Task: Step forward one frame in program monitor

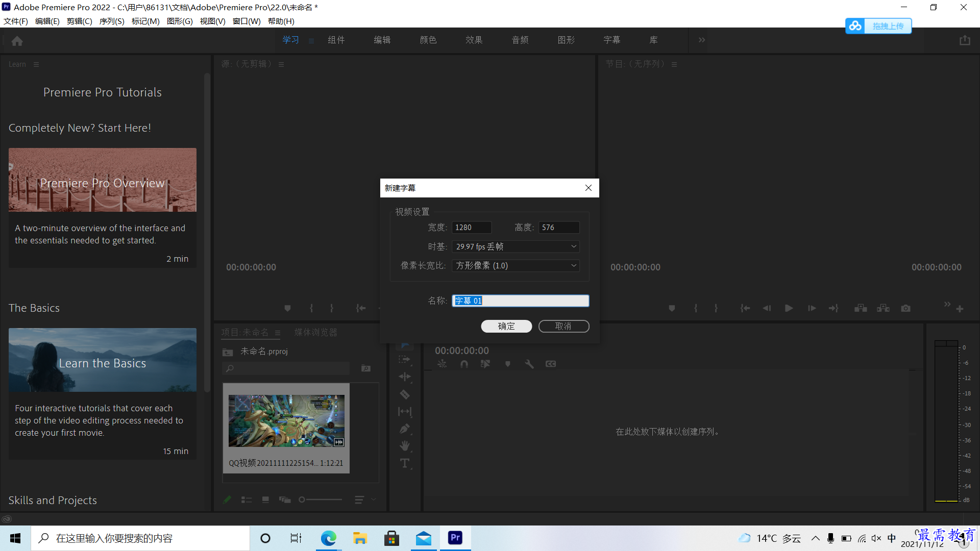Action: [x=812, y=308]
